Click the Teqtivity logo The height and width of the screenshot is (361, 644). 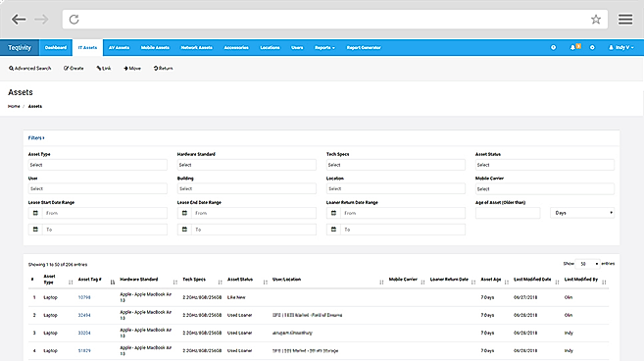coord(20,48)
